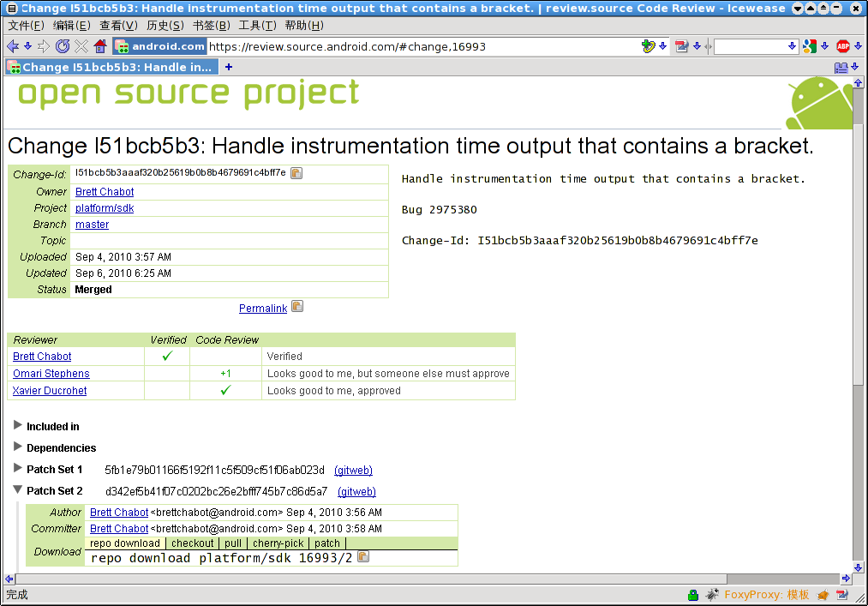This screenshot has width=868, height=606.
Task: Open the 帮助(H) menu
Action: point(304,26)
